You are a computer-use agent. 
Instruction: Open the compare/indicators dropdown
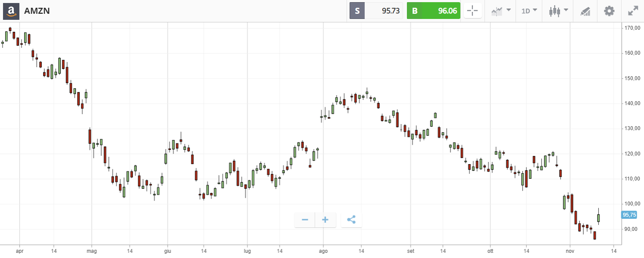tap(501, 11)
